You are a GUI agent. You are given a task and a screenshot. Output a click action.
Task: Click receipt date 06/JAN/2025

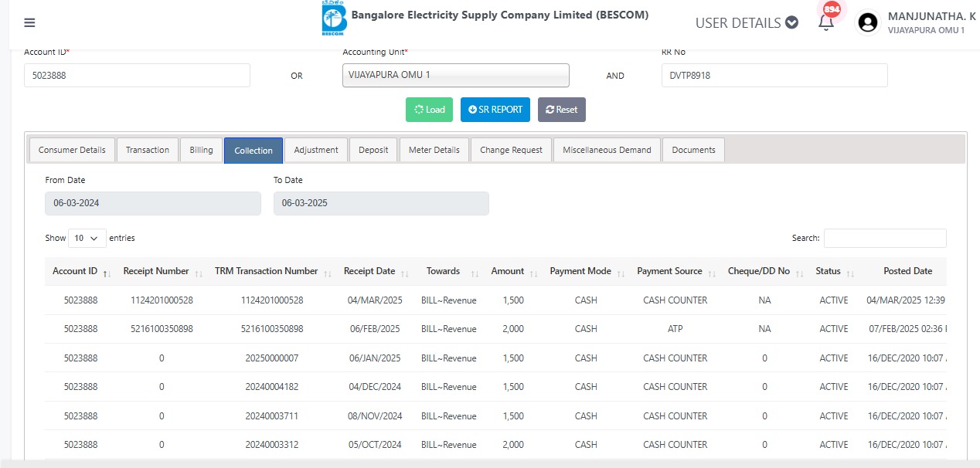[375, 358]
